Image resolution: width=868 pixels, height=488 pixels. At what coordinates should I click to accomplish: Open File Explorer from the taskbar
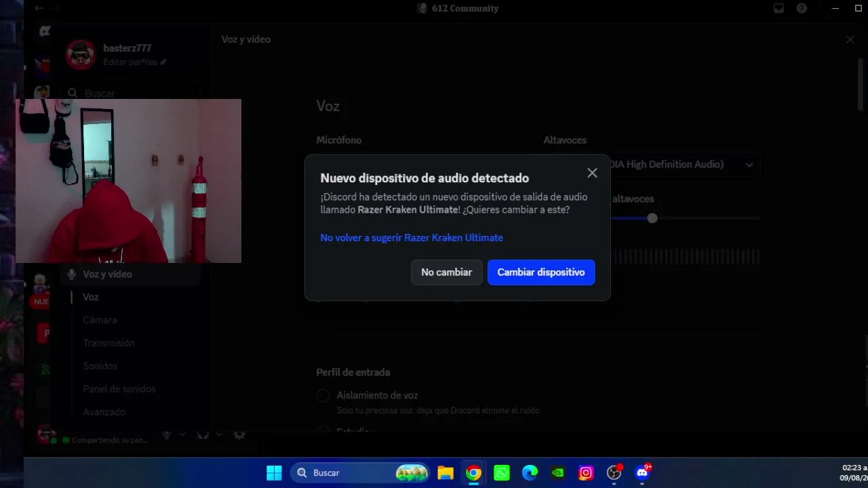[445, 473]
